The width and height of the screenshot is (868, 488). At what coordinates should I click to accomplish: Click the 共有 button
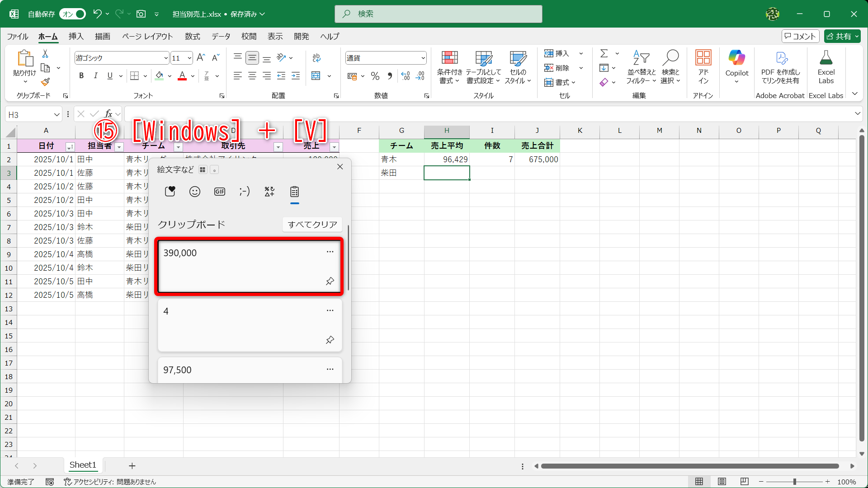point(842,36)
